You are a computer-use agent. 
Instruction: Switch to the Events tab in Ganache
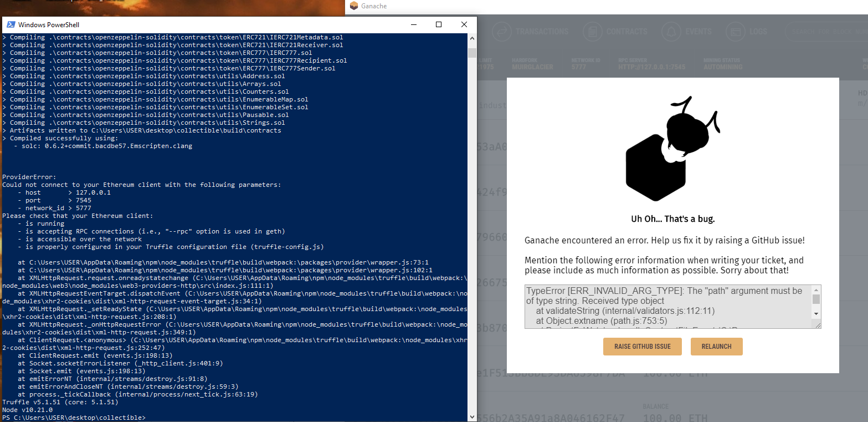[x=687, y=32]
